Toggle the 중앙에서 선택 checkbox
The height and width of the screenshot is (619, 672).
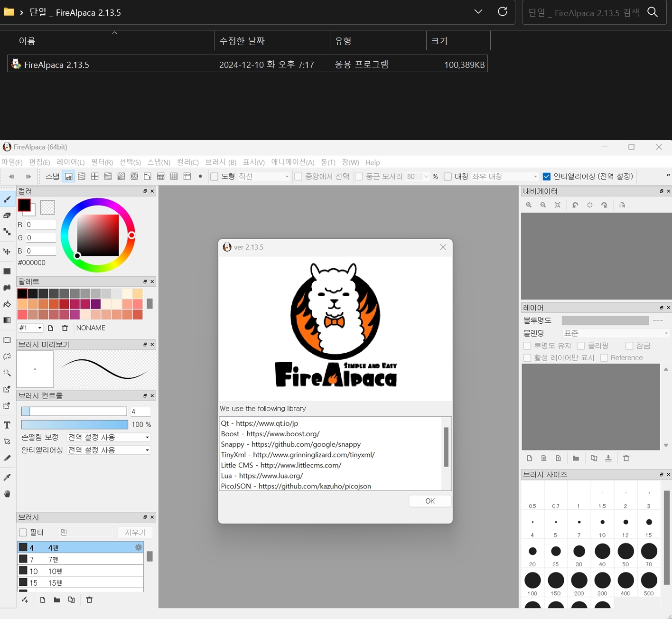(299, 177)
